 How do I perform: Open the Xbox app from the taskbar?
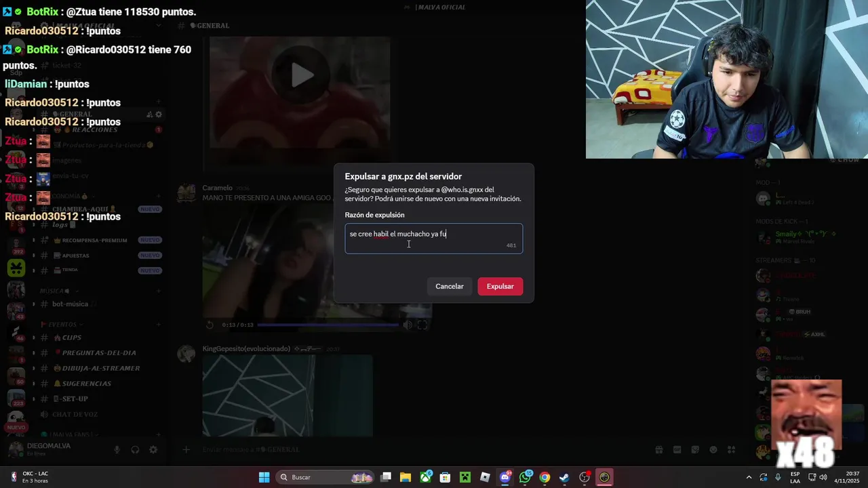tap(426, 477)
